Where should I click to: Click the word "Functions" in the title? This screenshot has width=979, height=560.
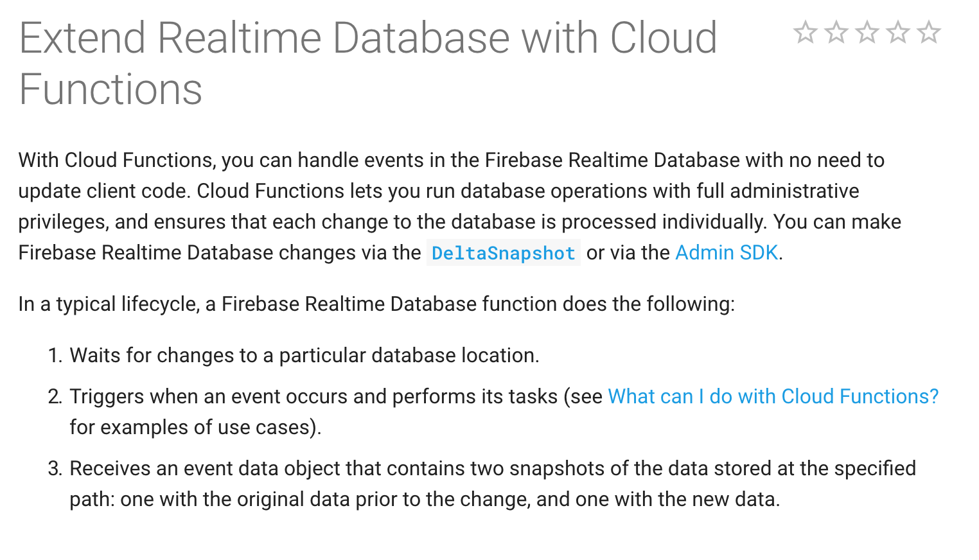110,89
